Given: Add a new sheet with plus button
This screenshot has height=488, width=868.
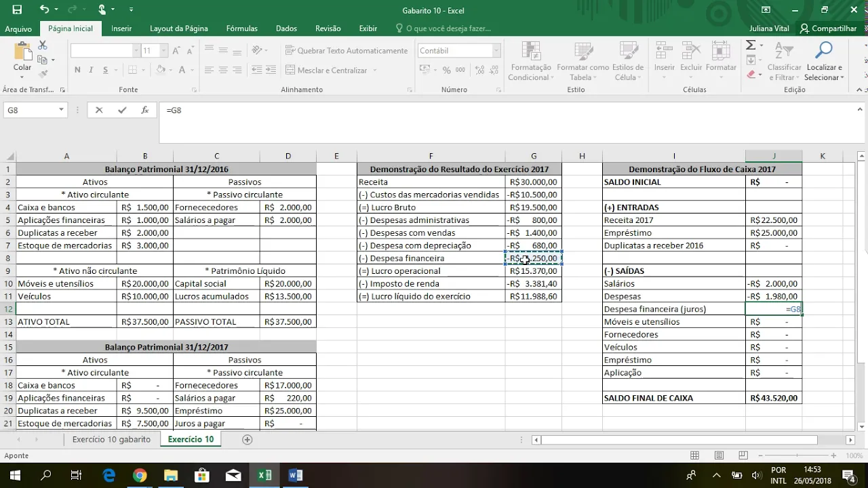Looking at the screenshot, I should pos(248,439).
